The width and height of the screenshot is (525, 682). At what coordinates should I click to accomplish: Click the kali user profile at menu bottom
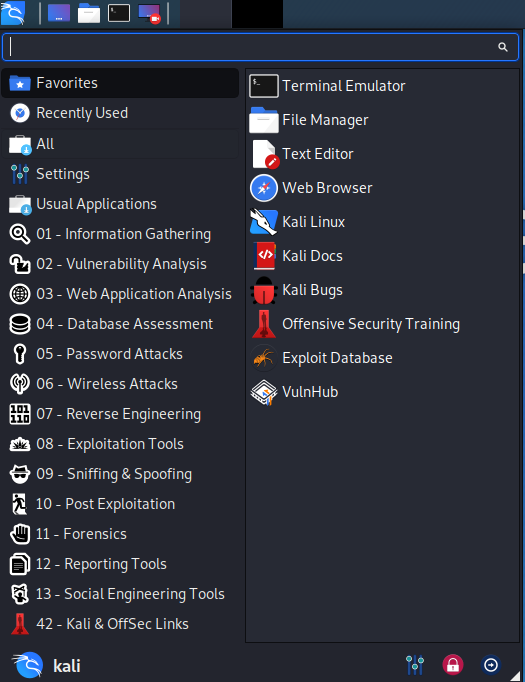pos(47,665)
